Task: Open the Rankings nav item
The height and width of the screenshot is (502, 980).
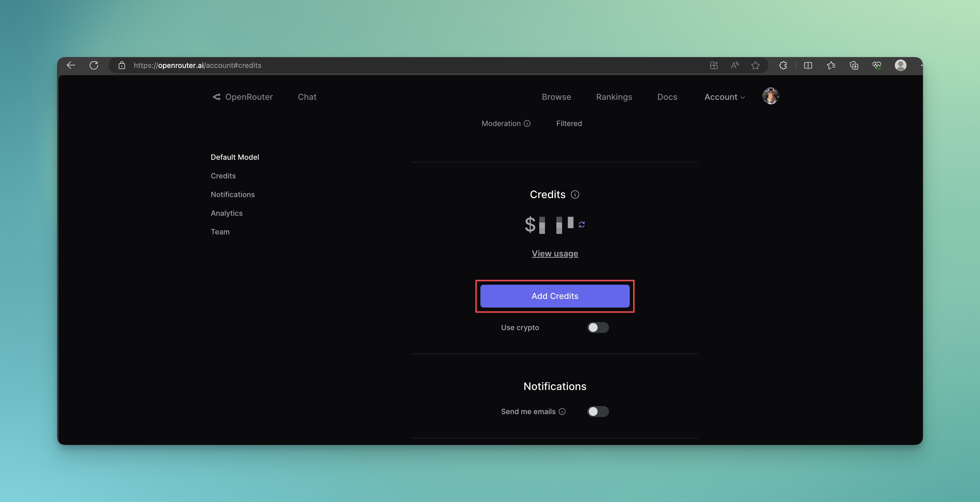Action: [x=614, y=97]
